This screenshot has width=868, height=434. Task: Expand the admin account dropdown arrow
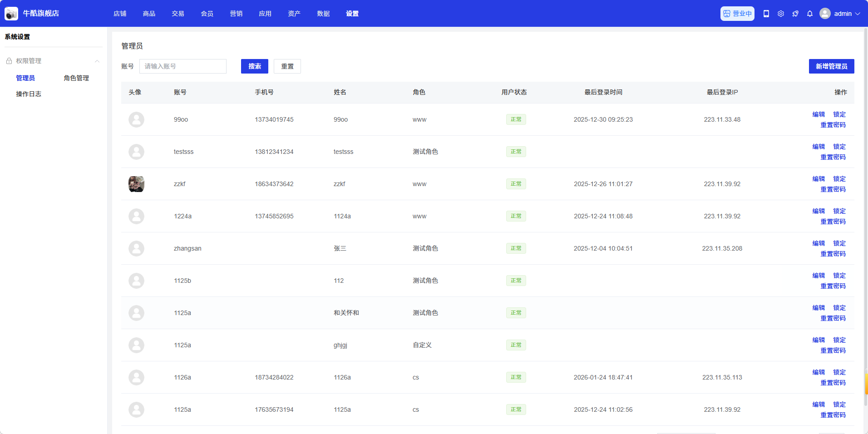tap(858, 14)
